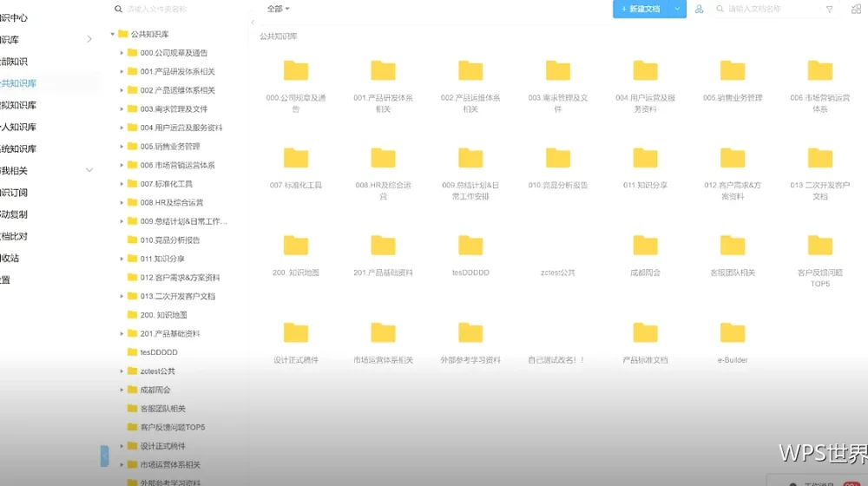Open the 011.知识分享 folder icon in grid
This screenshot has height=486, width=868.
[646, 158]
